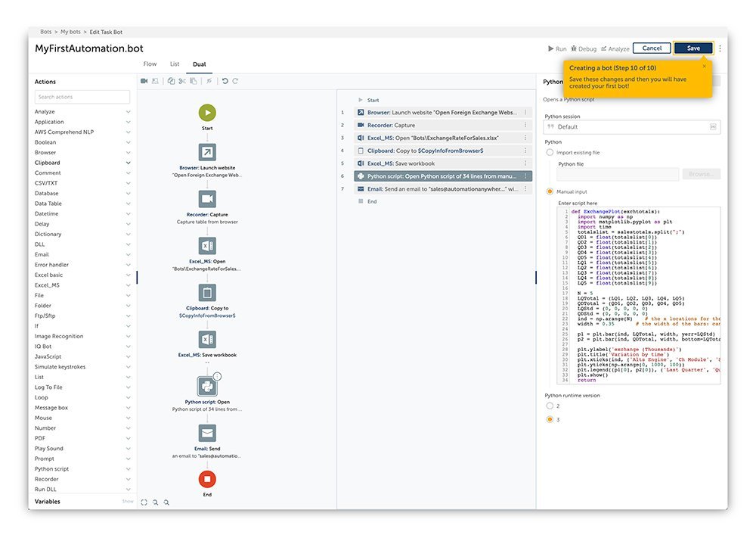
Task: Click the disabled flag icon in editor toolbar
Action: [209, 81]
